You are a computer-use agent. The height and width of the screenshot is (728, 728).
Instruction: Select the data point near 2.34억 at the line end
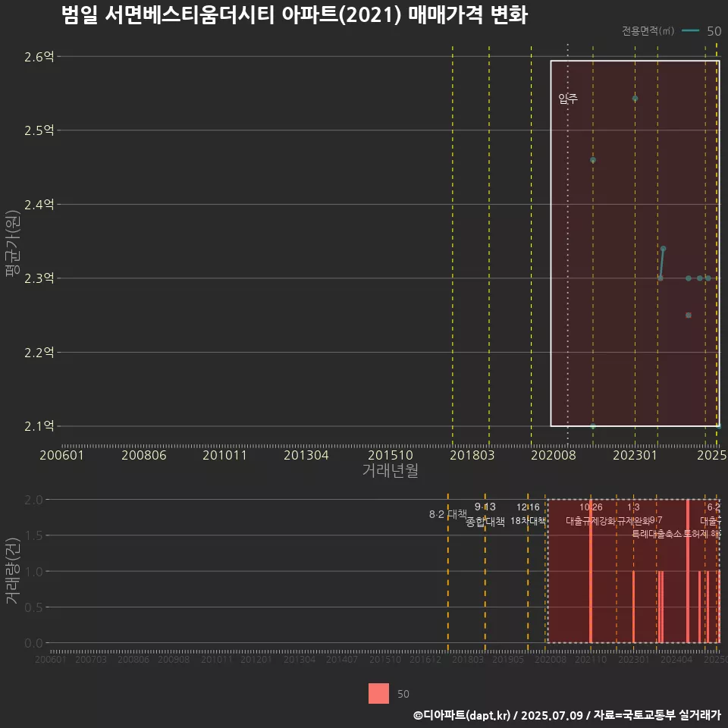[x=663, y=249]
